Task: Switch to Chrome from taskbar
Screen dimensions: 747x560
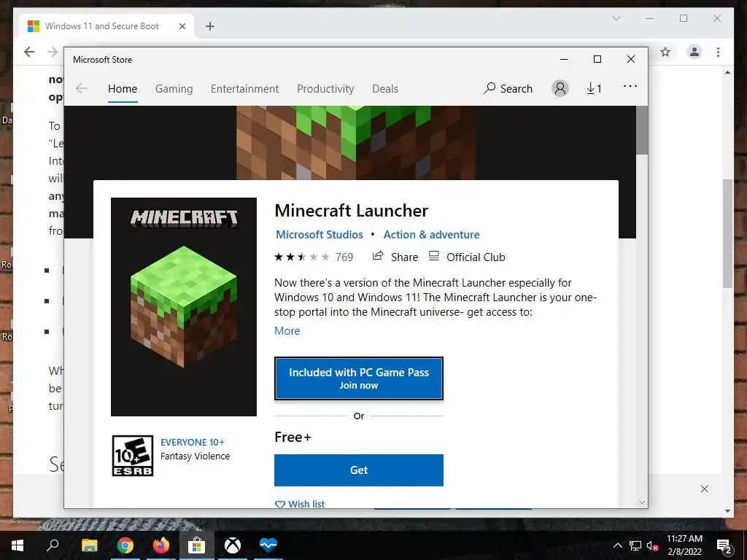Action: (125, 545)
